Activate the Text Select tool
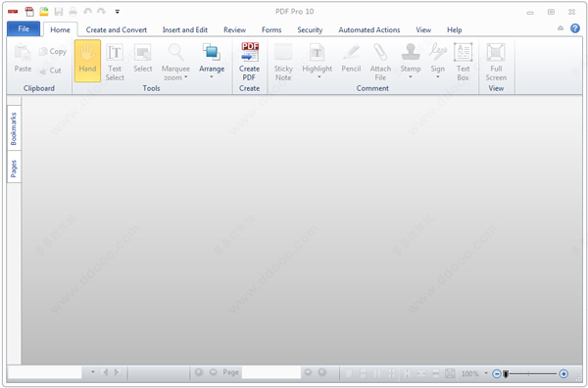The image size is (588, 388). pyautogui.click(x=115, y=61)
